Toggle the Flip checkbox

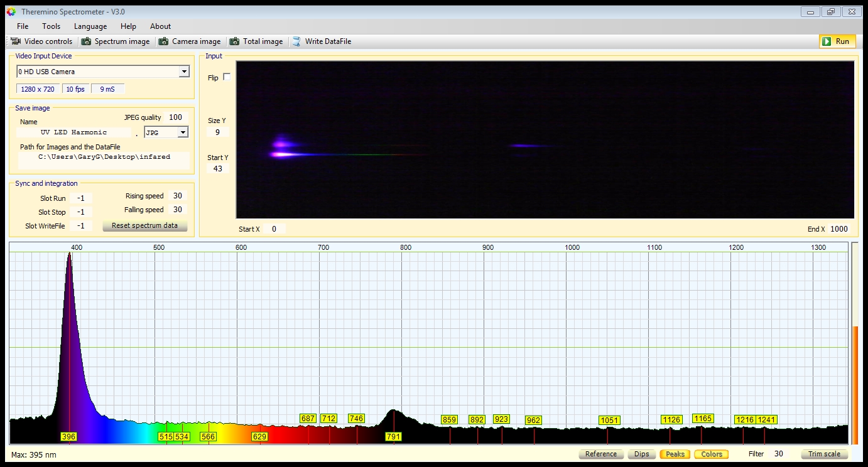tap(227, 77)
